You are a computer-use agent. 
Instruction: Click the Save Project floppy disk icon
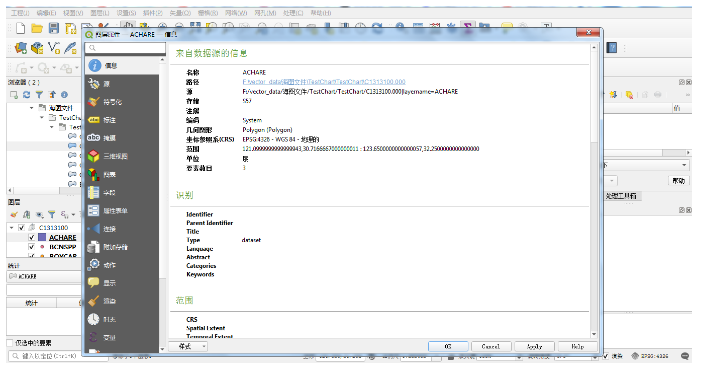54,29
